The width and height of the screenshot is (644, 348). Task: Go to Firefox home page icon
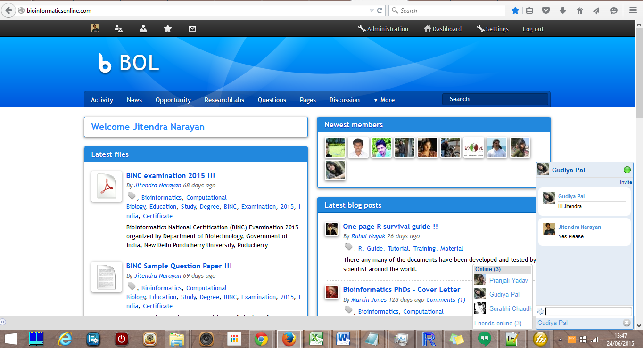(579, 10)
